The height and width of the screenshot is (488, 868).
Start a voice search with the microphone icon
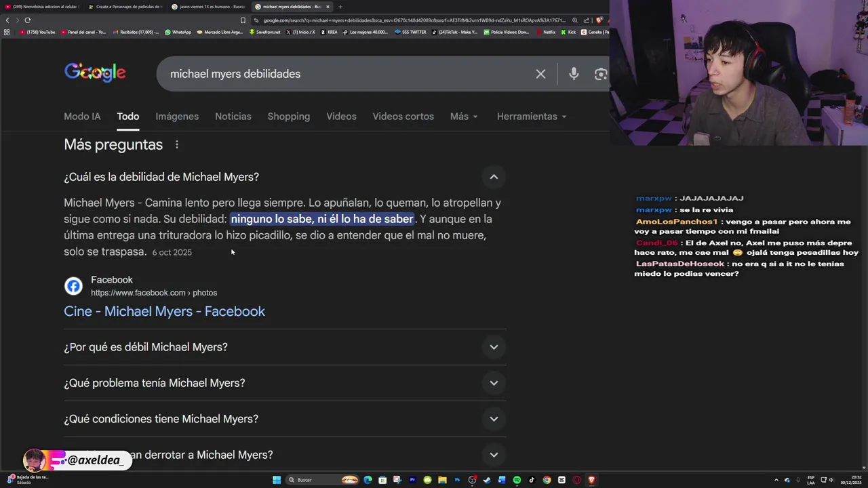pos(574,74)
